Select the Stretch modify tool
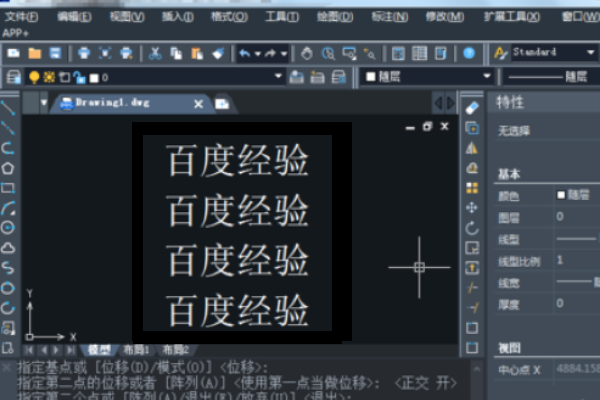The width and height of the screenshot is (600, 400). point(472,268)
